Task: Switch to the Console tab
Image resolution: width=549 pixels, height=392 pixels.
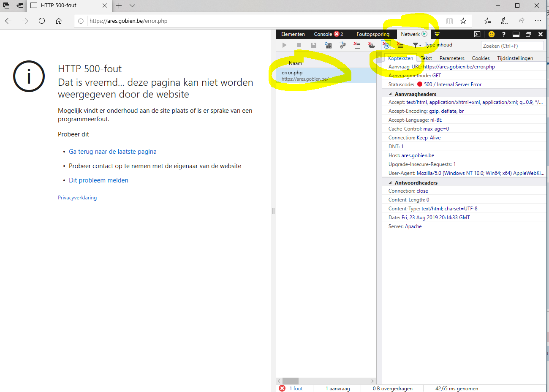Action: click(x=323, y=34)
